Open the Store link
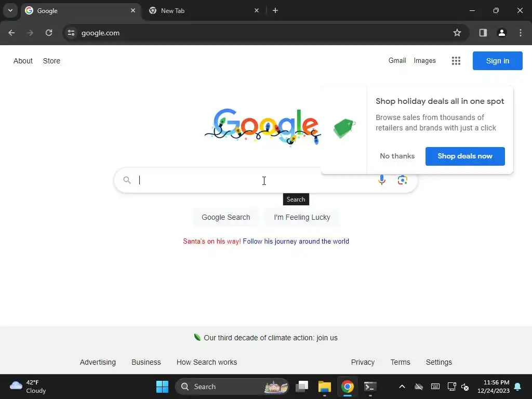The image size is (532, 399). coord(51,61)
